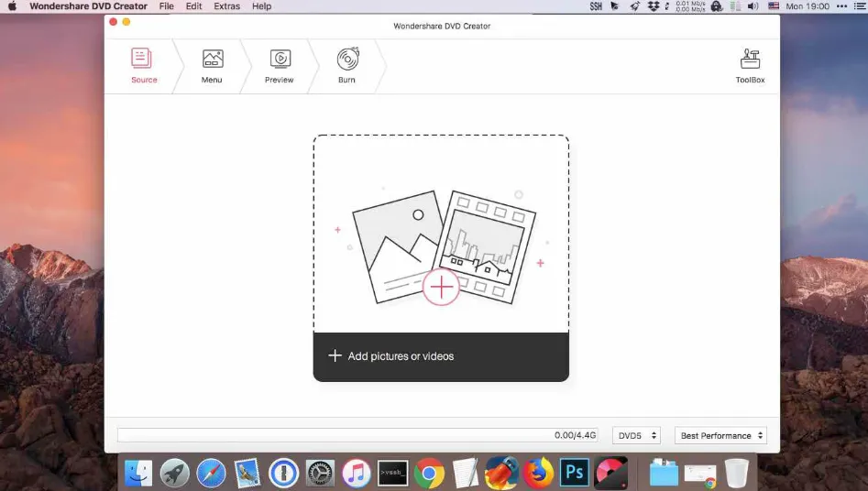Open the vSSH terminal app in dock
Viewport: 868px width, 491px height.
pyautogui.click(x=392, y=474)
